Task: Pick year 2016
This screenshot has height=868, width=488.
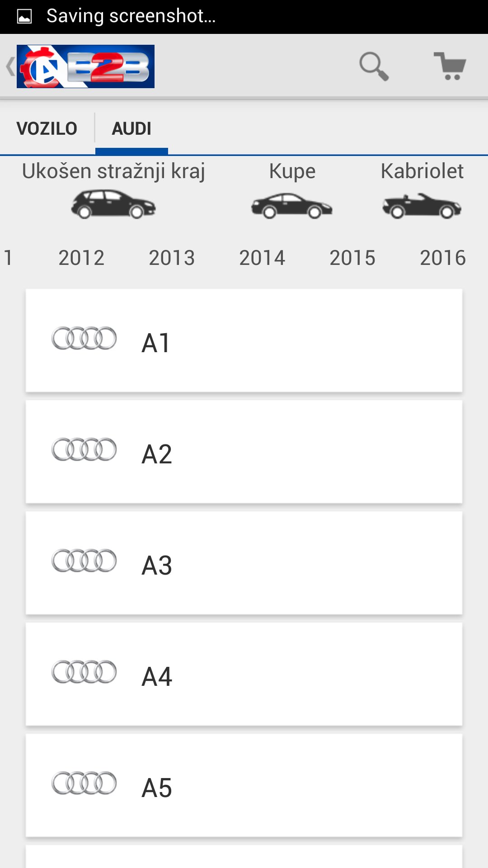Action: (443, 258)
